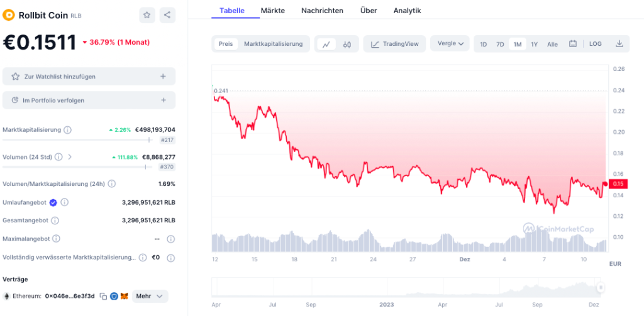Select the 7D time range
644x316 pixels.
[x=500, y=45]
